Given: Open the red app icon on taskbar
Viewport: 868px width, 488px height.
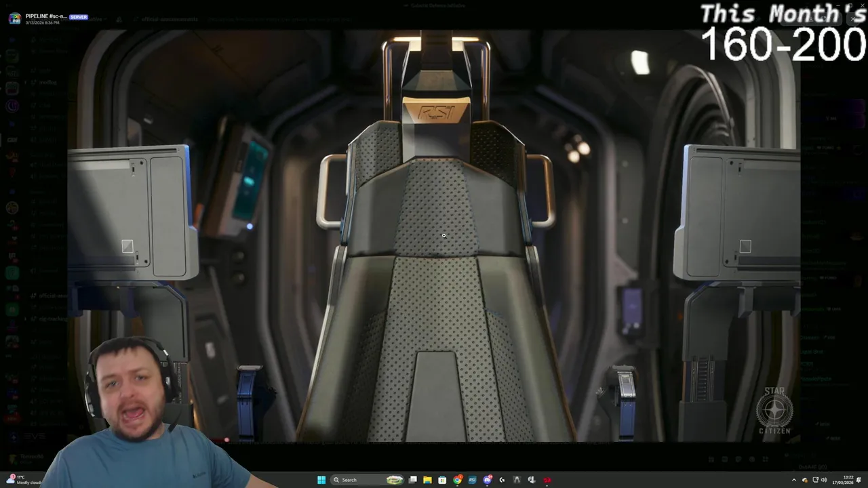Looking at the screenshot, I should coord(547,480).
